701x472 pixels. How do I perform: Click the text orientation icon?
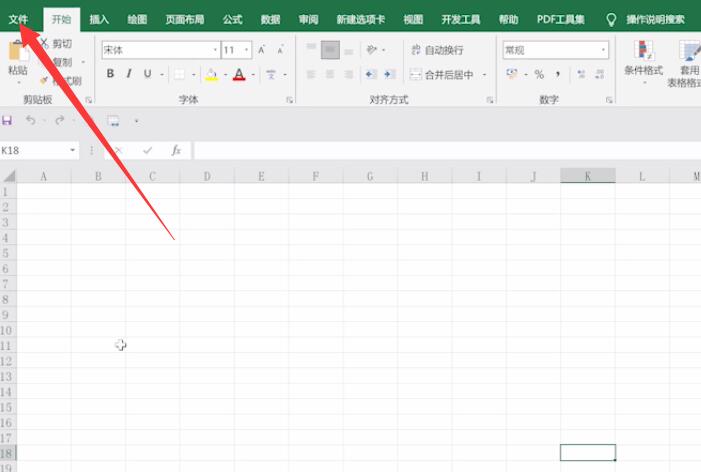click(x=372, y=49)
